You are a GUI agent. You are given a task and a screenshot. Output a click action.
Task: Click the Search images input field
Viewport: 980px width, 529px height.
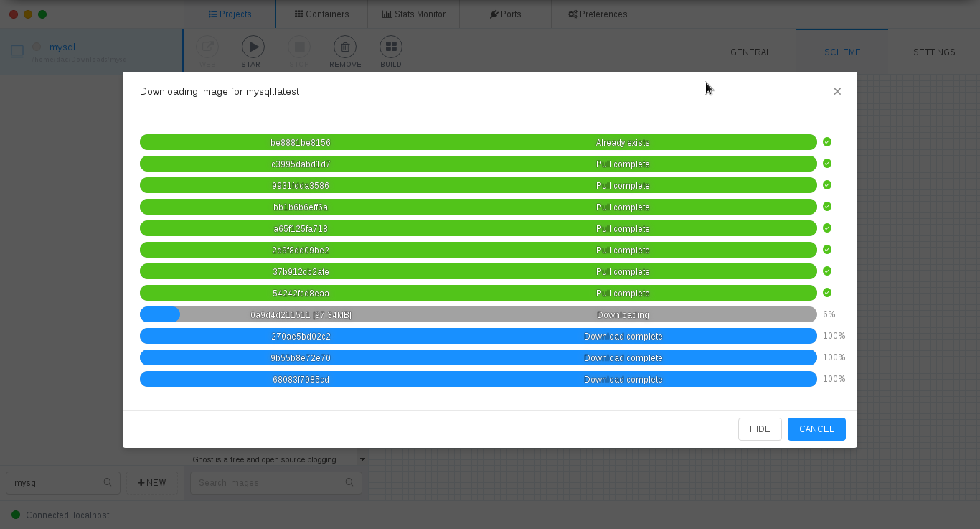coord(269,482)
